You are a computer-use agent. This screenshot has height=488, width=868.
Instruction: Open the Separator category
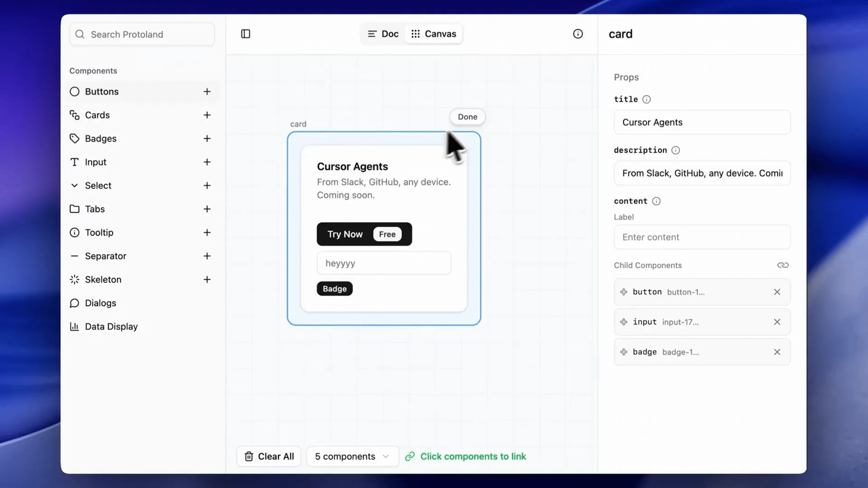(142, 256)
